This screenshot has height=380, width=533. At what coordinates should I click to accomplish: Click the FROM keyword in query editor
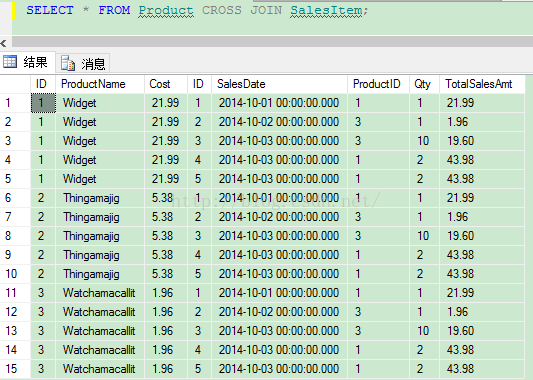click(x=114, y=10)
